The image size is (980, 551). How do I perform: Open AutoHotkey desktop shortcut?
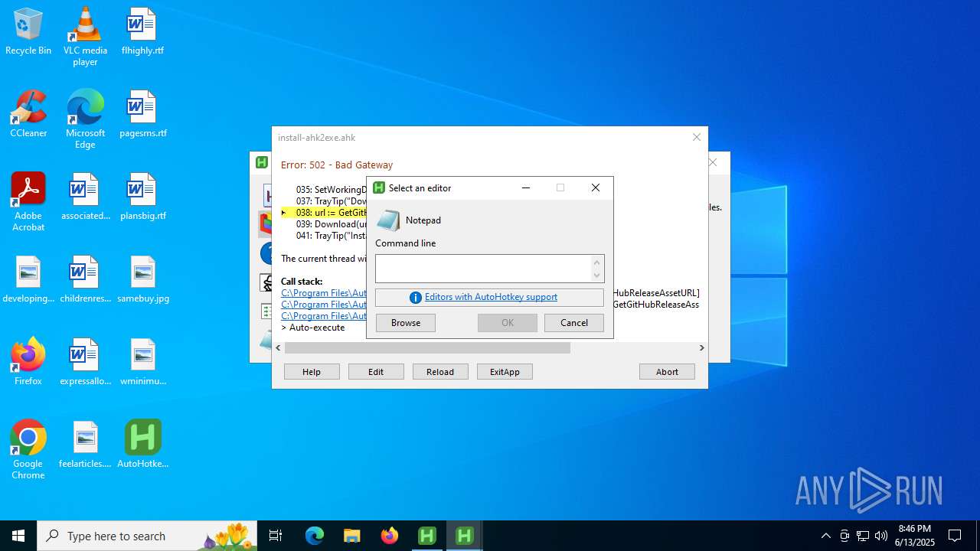pos(142,445)
